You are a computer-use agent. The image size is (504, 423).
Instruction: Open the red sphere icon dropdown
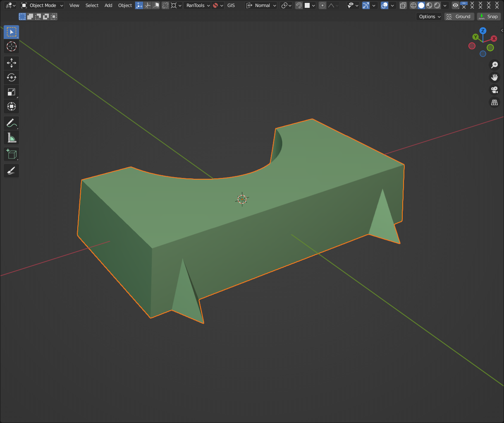point(218,5)
